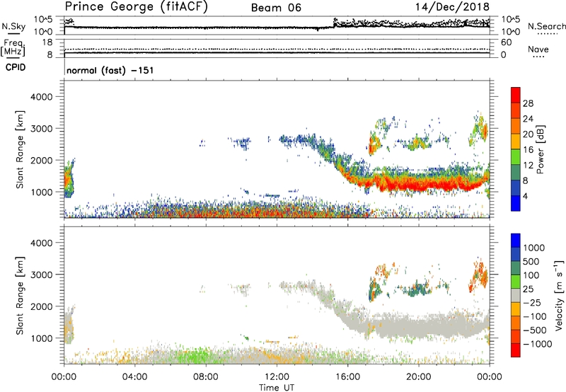Click the '20' label on Power colorbar
Screen dimensions: 566x392
coord(528,134)
